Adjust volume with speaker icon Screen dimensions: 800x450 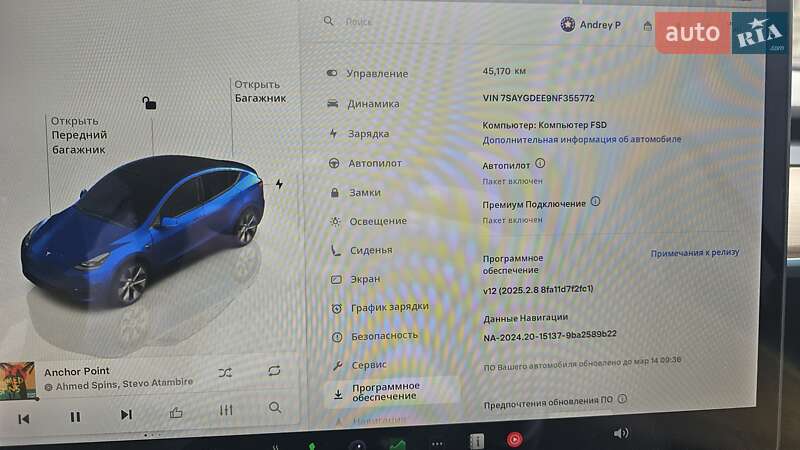coord(621,433)
